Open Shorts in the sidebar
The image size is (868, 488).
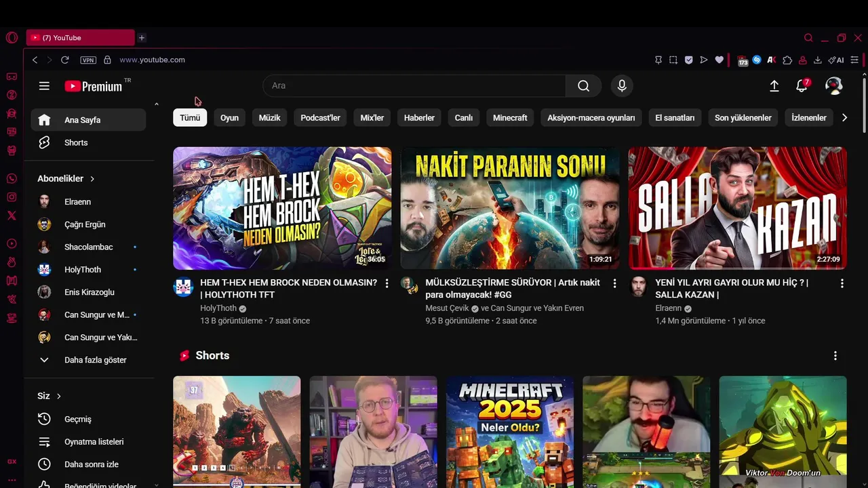point(88,142)
